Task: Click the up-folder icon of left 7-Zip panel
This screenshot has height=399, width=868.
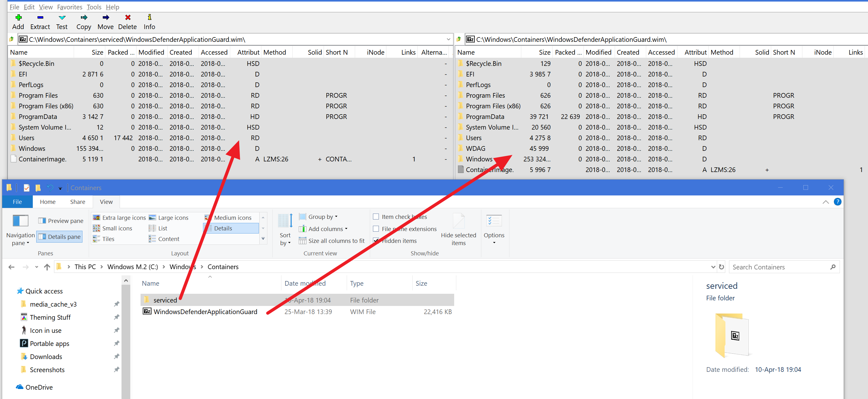Action: tap(12, 39)
